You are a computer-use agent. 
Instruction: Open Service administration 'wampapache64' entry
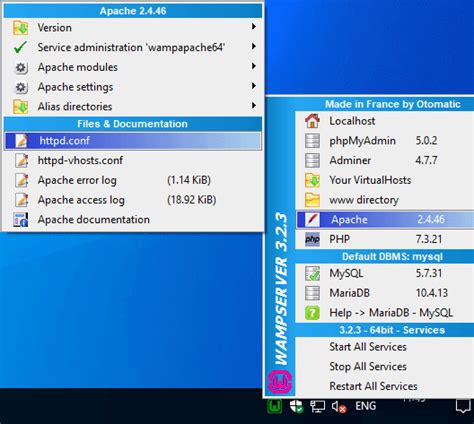coord(133,47)
